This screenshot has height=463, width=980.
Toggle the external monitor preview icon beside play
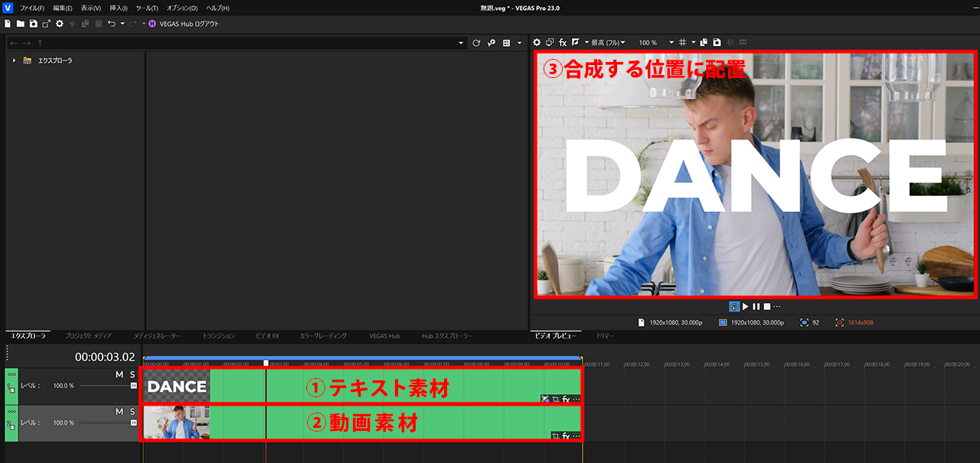[x=734, y=306]
